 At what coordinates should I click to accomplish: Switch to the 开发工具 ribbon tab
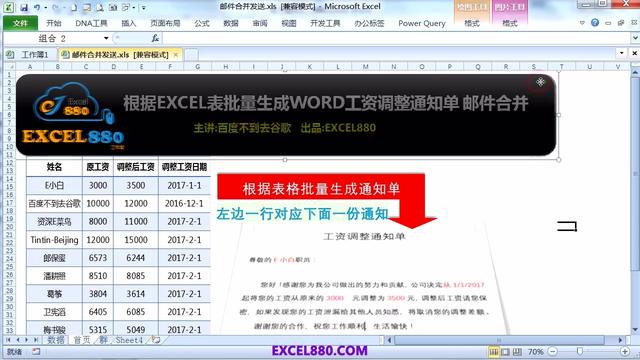325,23
